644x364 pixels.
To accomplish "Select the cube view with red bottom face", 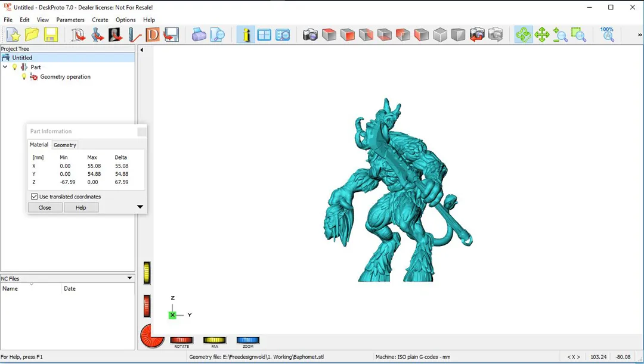I will pyautogui.click(x=385, y=35).
